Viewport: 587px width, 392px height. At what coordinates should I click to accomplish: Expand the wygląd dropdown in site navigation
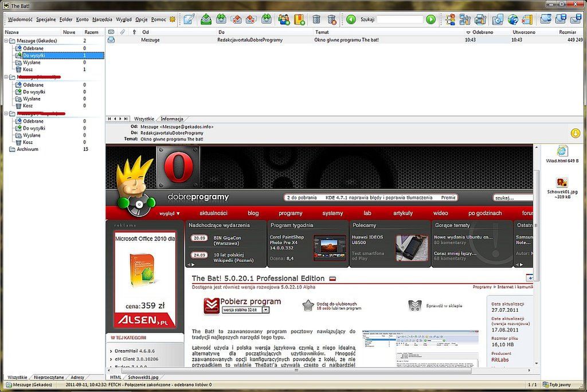tap(170, 213)
